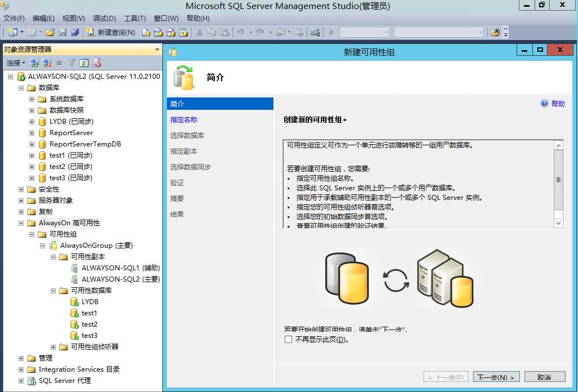The width and height of the screenshot is (578, 392).
Task: Select test2 under 可用性数据库
Action: point(90,324)
